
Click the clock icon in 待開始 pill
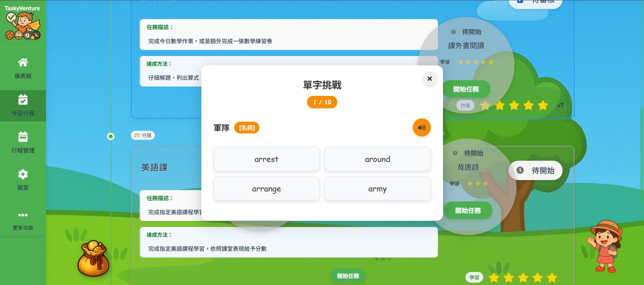pos(520,170)
